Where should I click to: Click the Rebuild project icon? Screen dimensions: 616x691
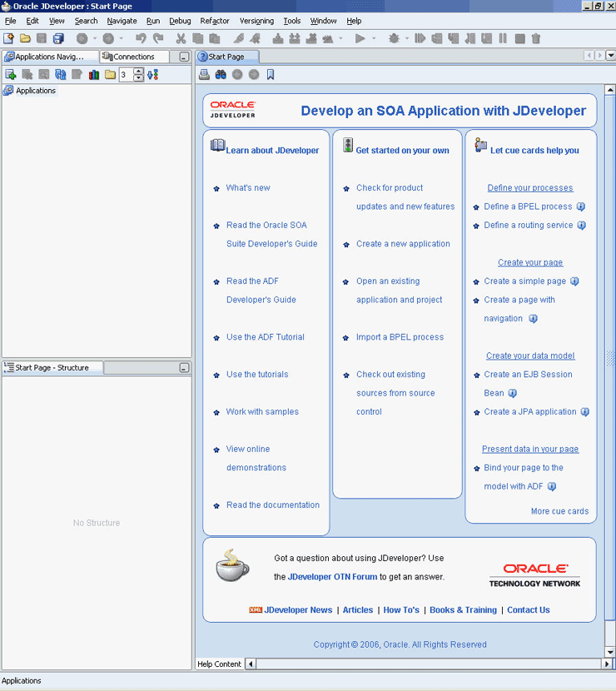(295, 38)
